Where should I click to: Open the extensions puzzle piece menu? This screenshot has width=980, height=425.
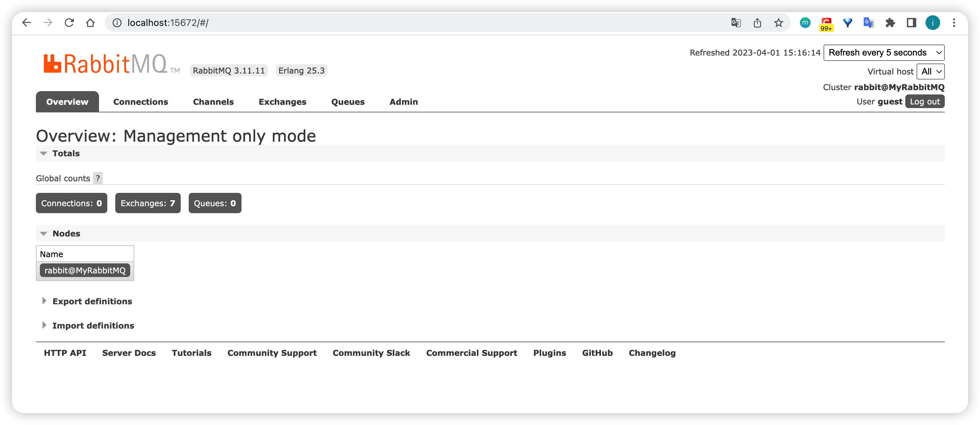click(x=890, y=23)
